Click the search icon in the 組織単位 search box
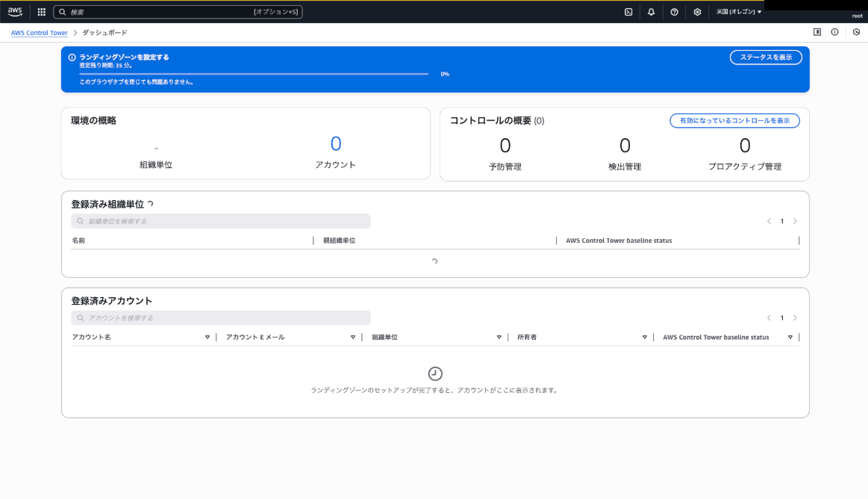 pyautogui.click(x=81, y=221)
